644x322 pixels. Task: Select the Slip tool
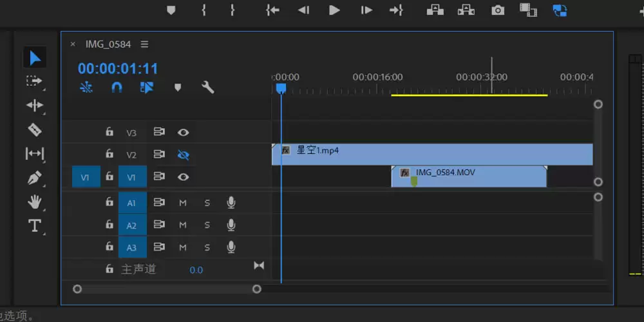(x=35, y=154)
